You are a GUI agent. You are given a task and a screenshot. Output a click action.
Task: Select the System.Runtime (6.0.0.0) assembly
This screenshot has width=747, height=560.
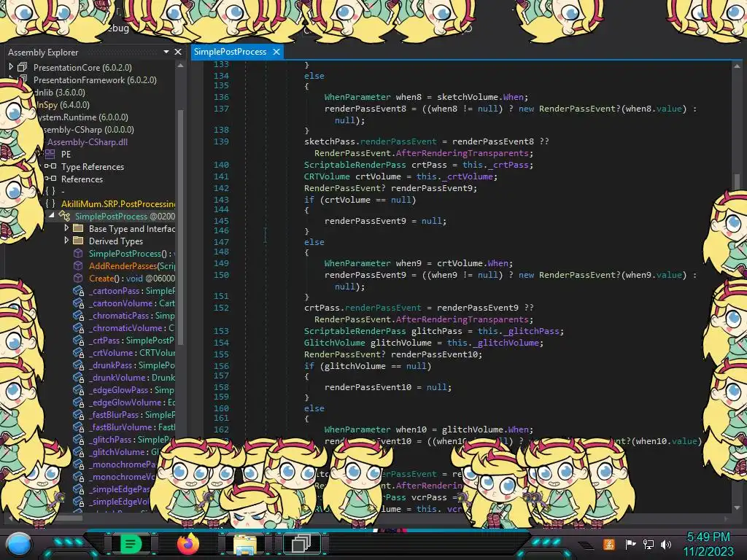point(82,117)
